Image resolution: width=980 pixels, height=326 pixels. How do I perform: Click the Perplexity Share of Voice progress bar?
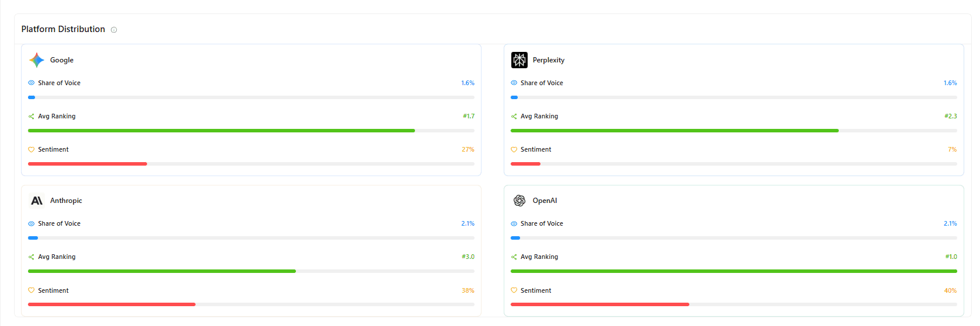[734, 97]
